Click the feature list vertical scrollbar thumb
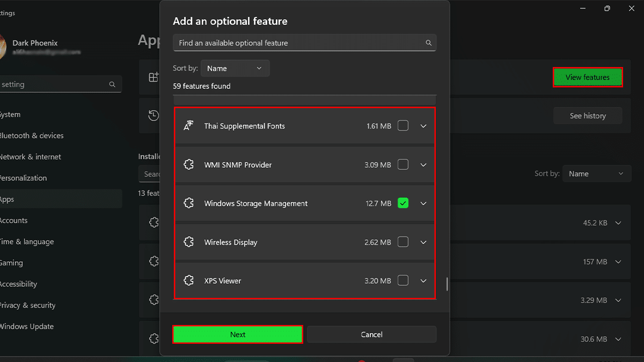This screenshot has height=362, width=644. [447, 284]
